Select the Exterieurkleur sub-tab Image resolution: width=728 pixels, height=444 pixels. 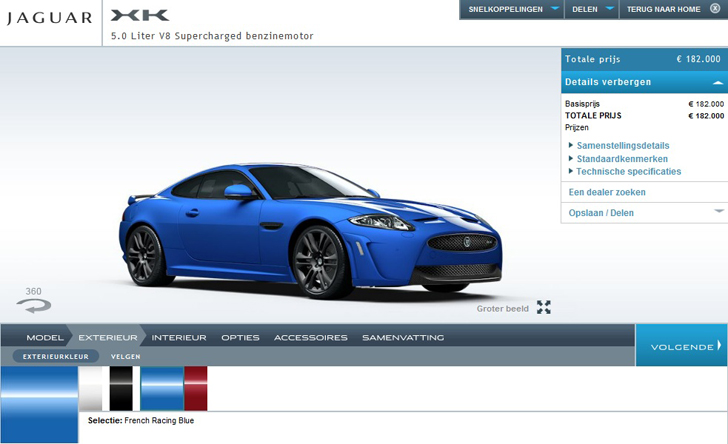(x=56, y=356)
